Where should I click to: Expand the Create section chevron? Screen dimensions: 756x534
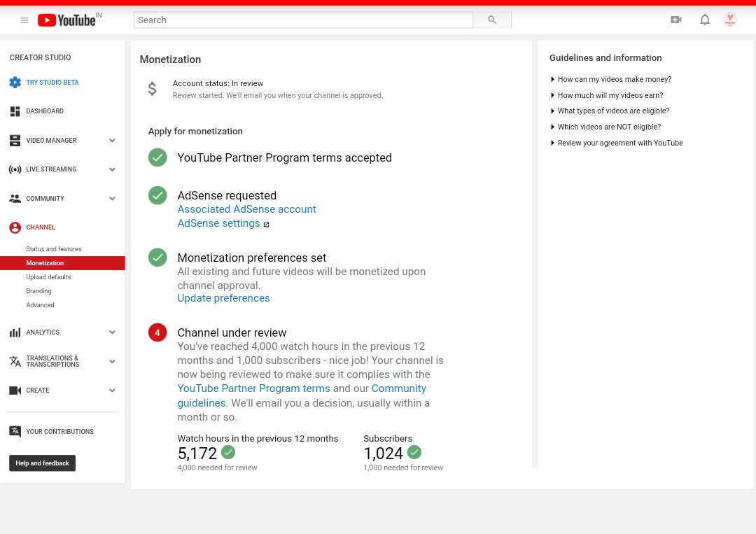(112, 391)
